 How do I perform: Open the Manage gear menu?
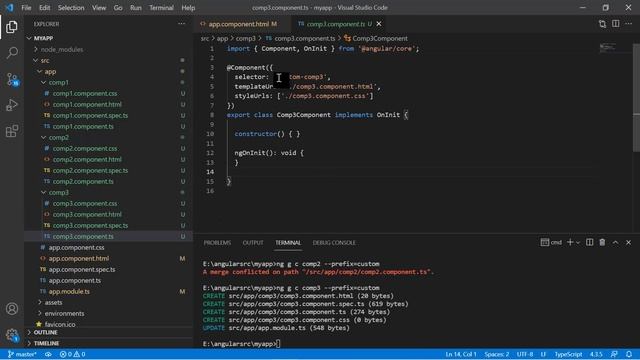[12, 335]
